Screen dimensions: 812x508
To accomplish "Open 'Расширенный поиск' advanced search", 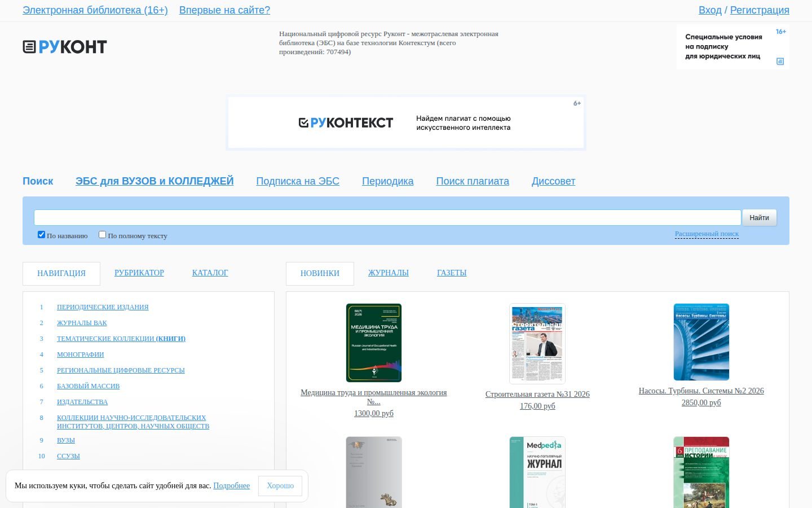I will pos(707,234).
